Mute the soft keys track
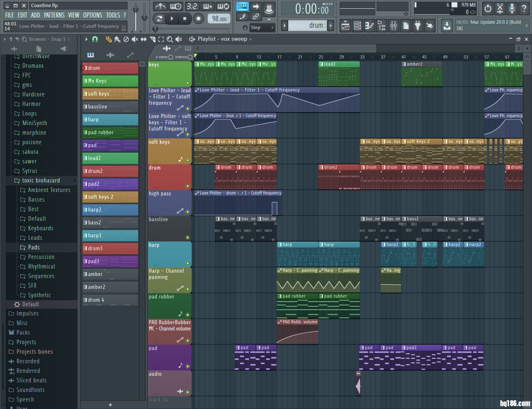Image resolution: width=532 pixels, height=409 pixels. point(187,160)
